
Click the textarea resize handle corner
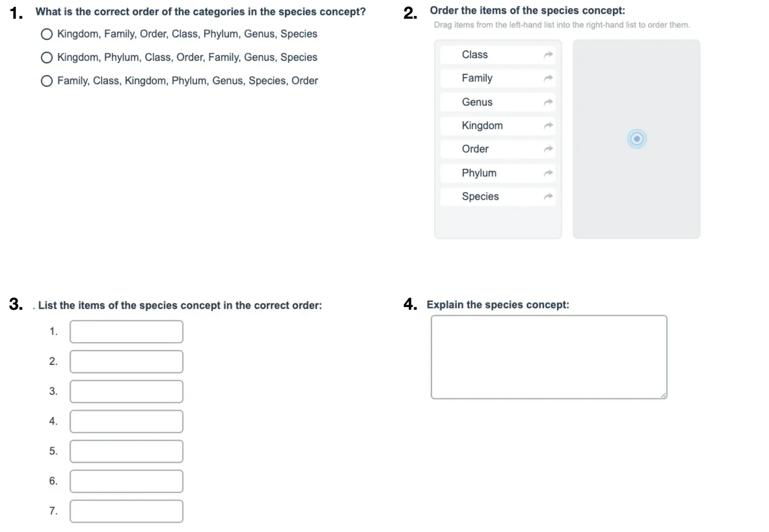point(663,395)
